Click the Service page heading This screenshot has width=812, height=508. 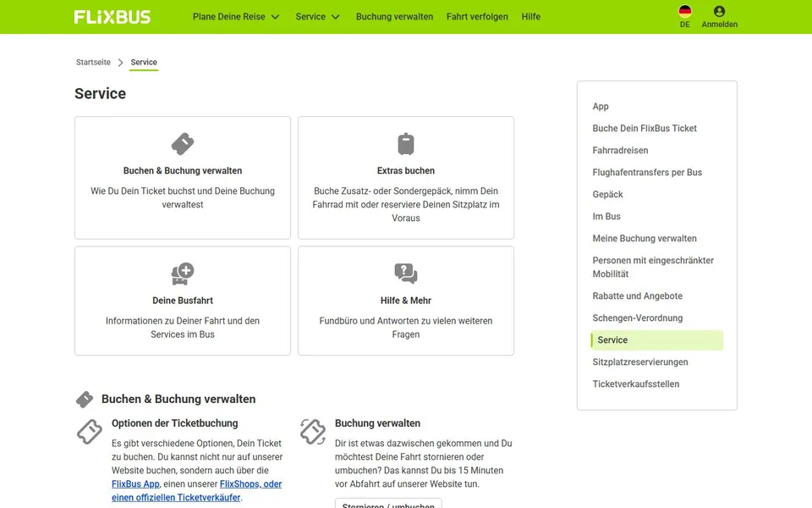pos(100,93)
